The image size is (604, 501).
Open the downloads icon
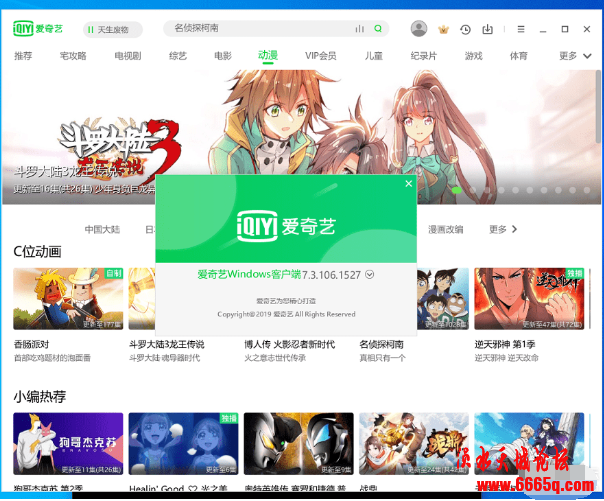tap(487, 29)
